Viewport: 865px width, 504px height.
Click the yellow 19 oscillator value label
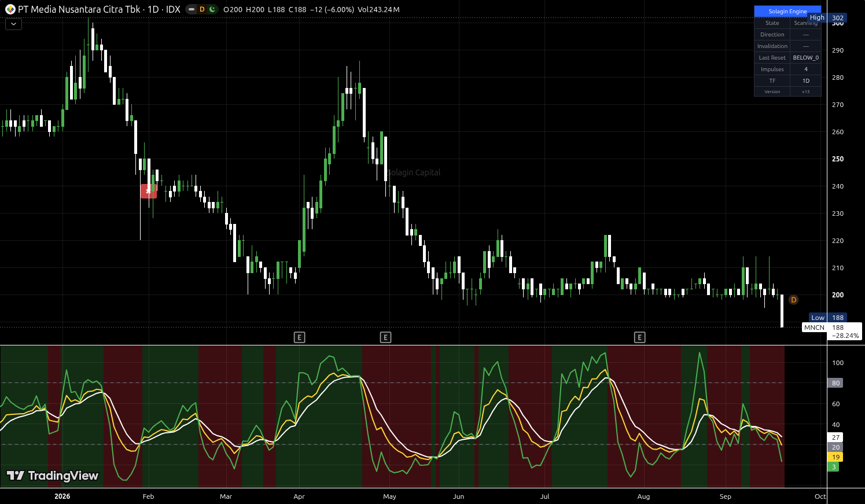click(835, 457)
